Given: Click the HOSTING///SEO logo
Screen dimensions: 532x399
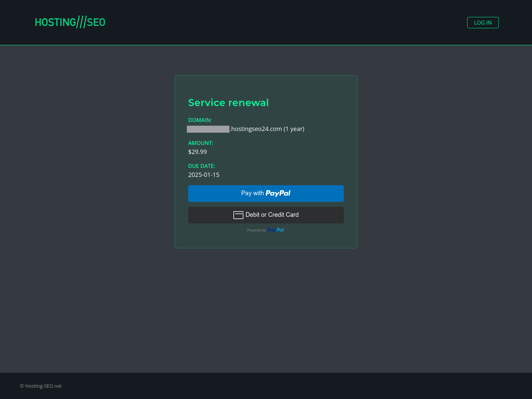Looking at the screenshot, I should (x=70, y=22).
